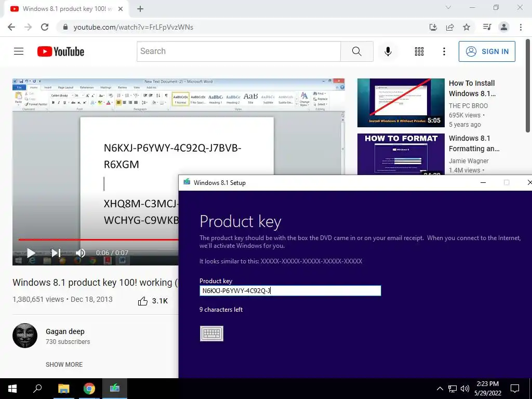Skip to next video

coord(56,253)
